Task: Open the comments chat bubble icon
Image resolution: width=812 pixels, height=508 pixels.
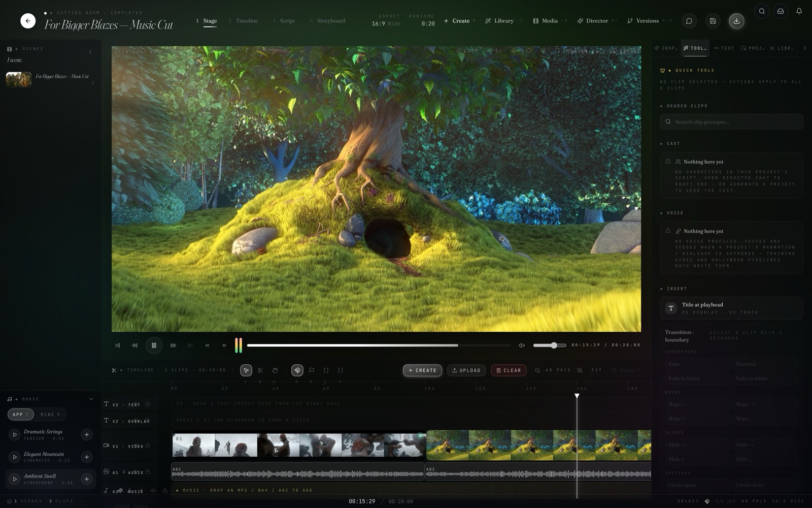Action: pyautogui.click(x=689, y=21)
